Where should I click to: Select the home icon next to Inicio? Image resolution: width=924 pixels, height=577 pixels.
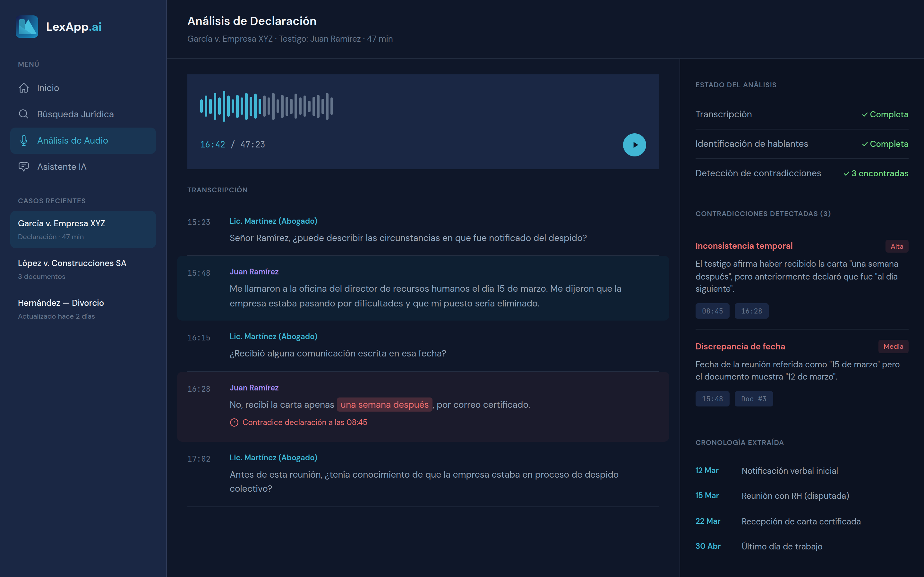click(x=24, y=88)
